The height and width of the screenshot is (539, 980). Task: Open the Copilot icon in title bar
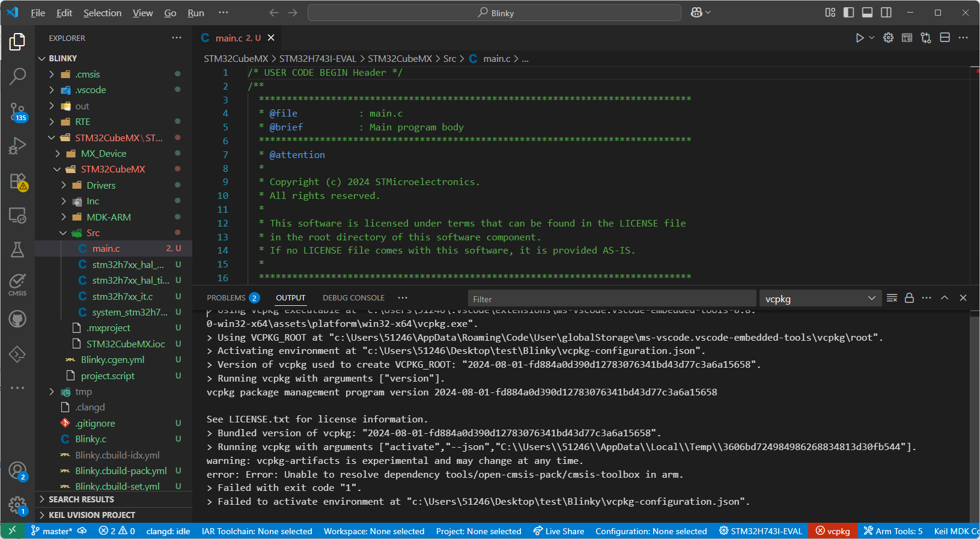coord(696,13)
